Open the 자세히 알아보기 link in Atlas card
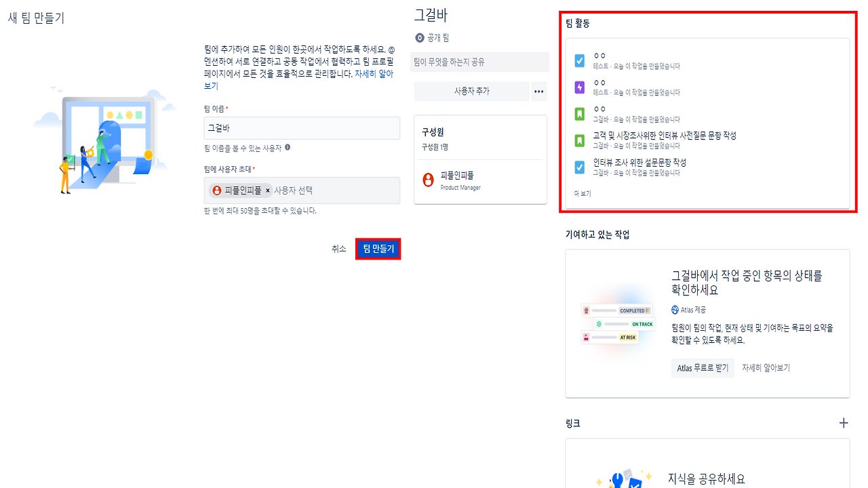868x488 pixels. coord(766,368)
